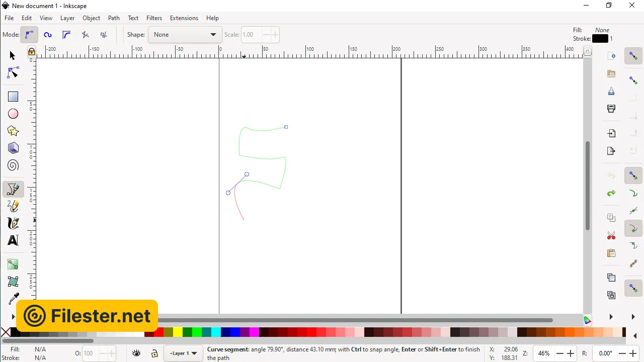This screenshot has width=644, height=362.
Task: Toggle current layer visibility eye
Action: [136, 353]
